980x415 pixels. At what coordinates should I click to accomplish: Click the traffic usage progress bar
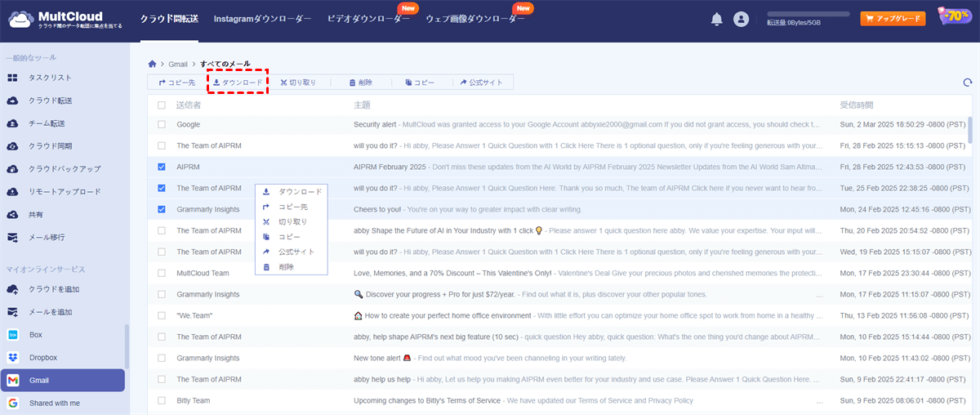(808, 15)
